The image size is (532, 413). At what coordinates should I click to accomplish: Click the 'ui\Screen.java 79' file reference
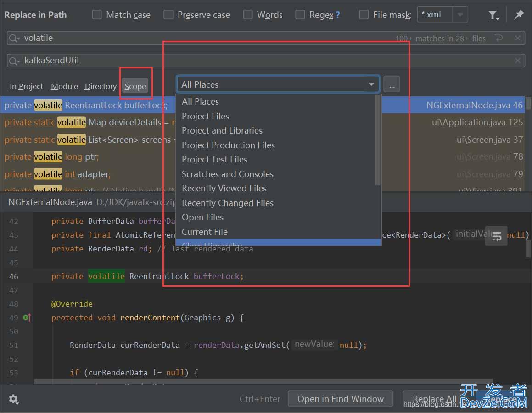[x=490, y=174]
